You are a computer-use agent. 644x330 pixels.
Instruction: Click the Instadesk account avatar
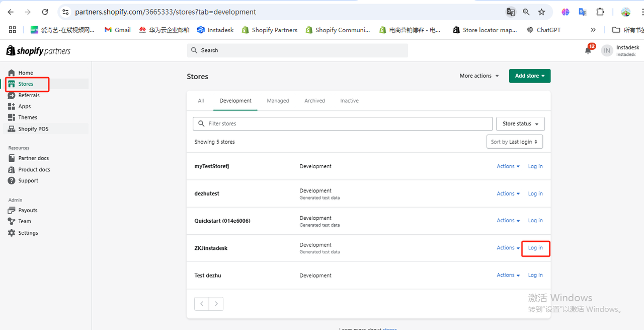tap(607, 50)
